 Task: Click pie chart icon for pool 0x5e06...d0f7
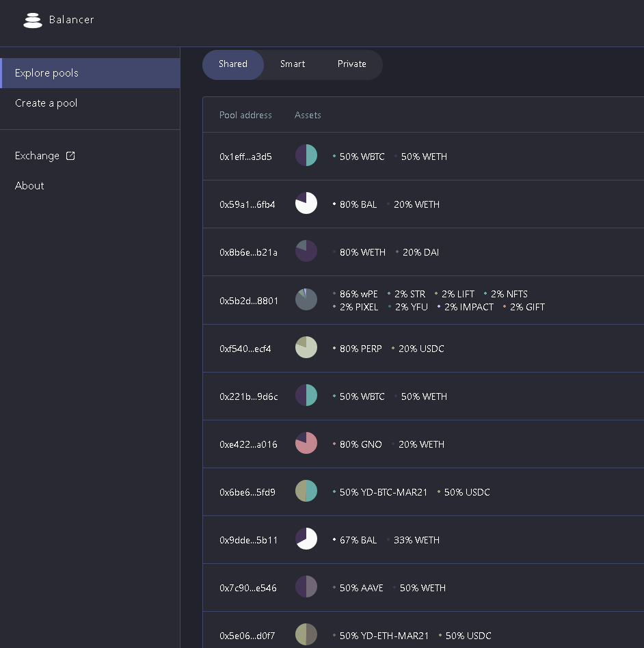pos(306,635)
